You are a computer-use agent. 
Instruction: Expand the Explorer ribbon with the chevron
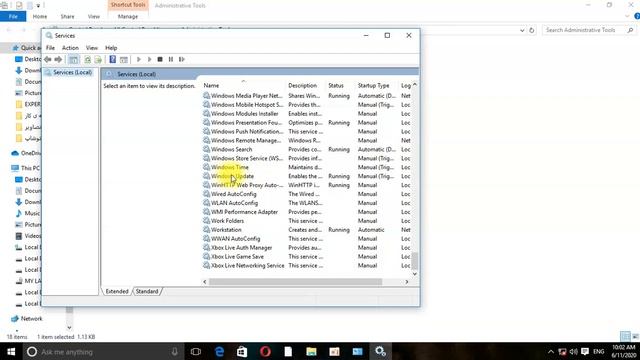pos(627,16)
